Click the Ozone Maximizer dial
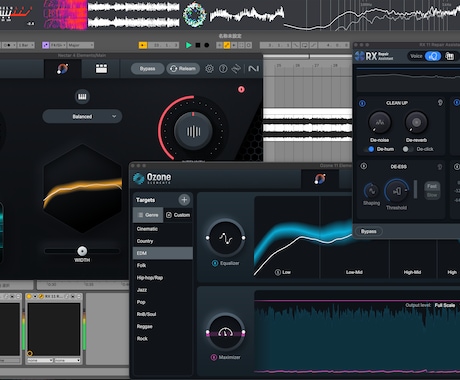The image size is (460, 380). pyautogui.click(x=226, y=332)
